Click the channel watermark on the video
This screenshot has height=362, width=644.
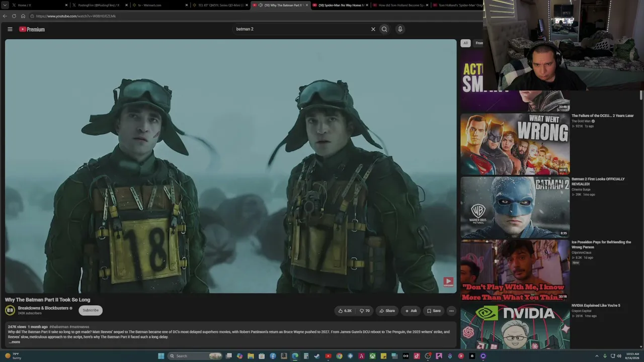(448, 282)
